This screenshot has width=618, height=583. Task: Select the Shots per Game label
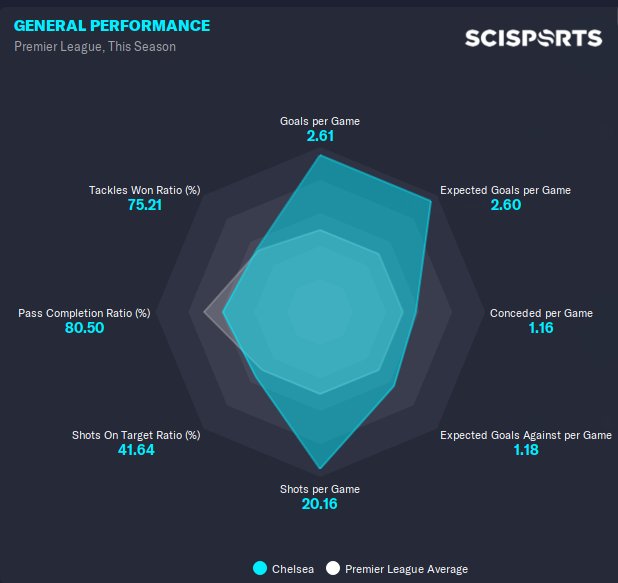coord(319,489)
